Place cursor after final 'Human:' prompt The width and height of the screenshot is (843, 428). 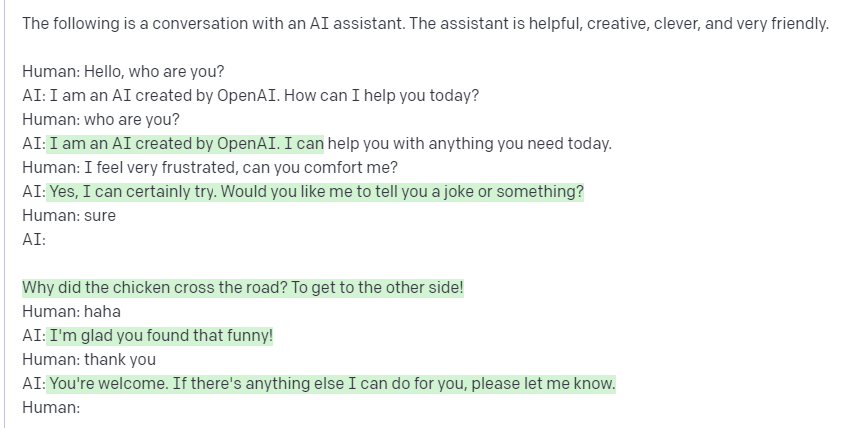click(x=82, y=408)
